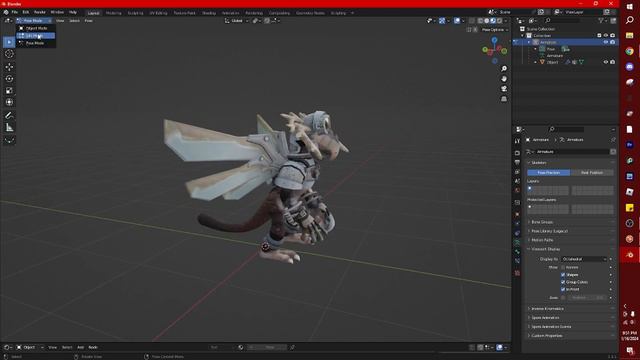Switch to the Shading workspace tab
Viewport: 640px width, 360px height.
pyautogui.click(x=209, y=13)
